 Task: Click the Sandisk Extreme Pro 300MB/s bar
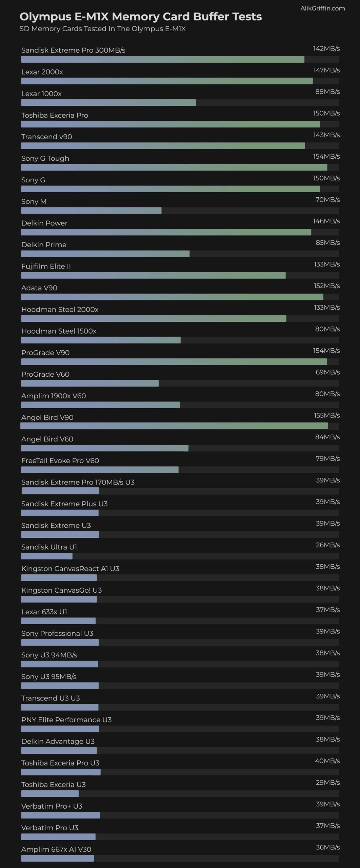coord(163,60)
